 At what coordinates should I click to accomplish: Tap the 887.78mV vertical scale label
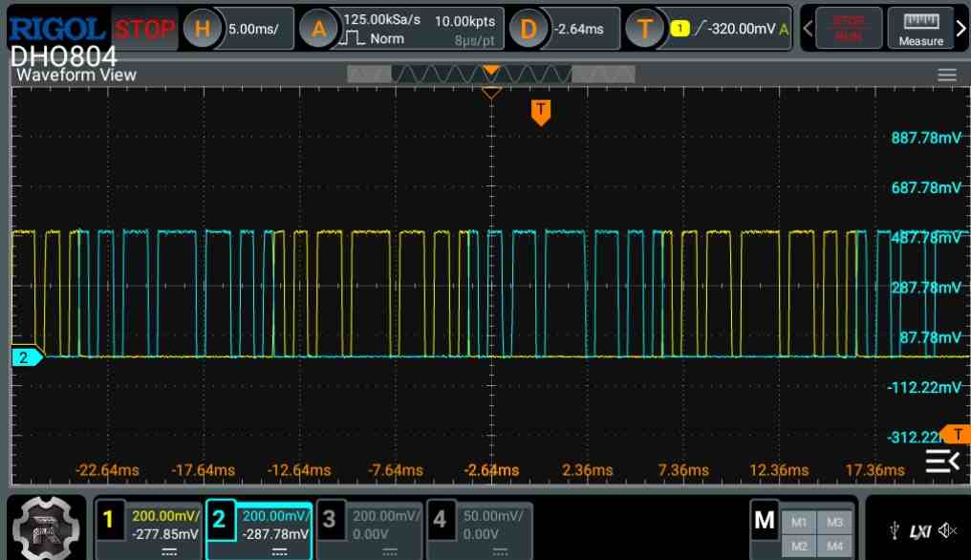click(x=926, y=138)
